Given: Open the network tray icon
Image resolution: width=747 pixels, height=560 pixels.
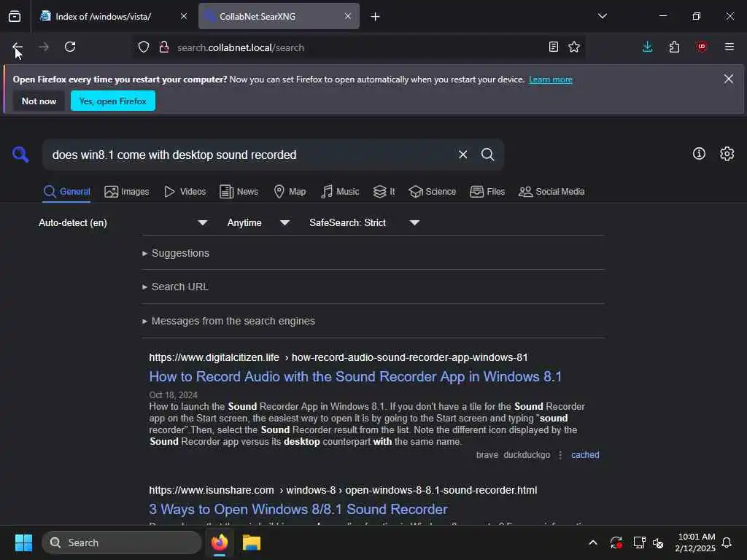Looking at the screenshot, I should pyautogui.click(x=639, y=542).
